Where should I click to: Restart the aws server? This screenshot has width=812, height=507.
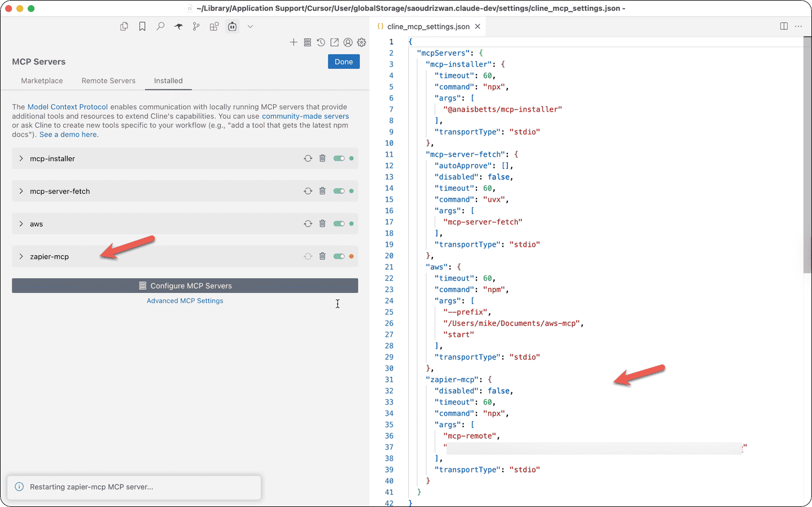pyautogui.click(x=308, y=224)
